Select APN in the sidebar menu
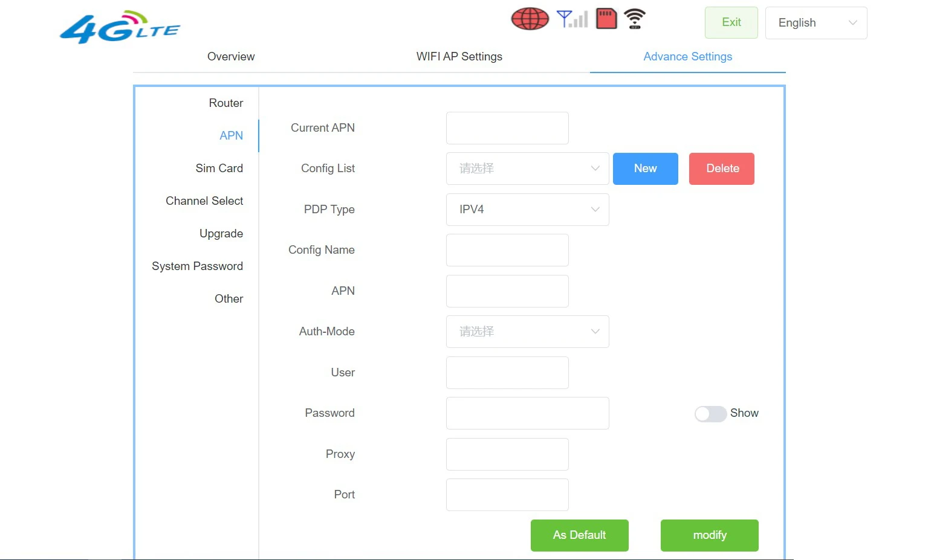This screenshot has width=934, height=560. coord(232,136)
